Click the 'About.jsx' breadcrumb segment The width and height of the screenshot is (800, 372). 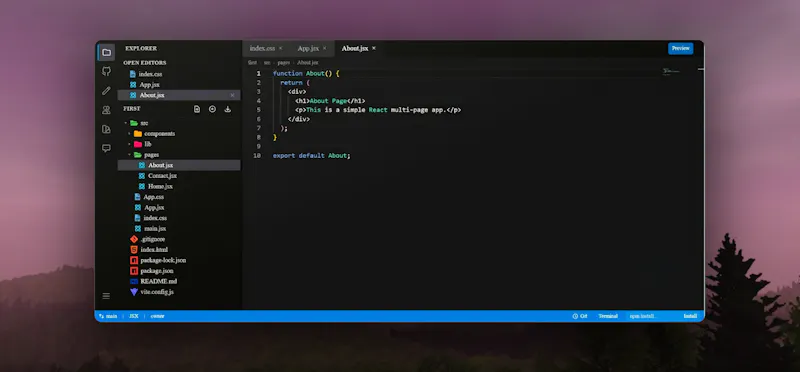click(308, 63)
